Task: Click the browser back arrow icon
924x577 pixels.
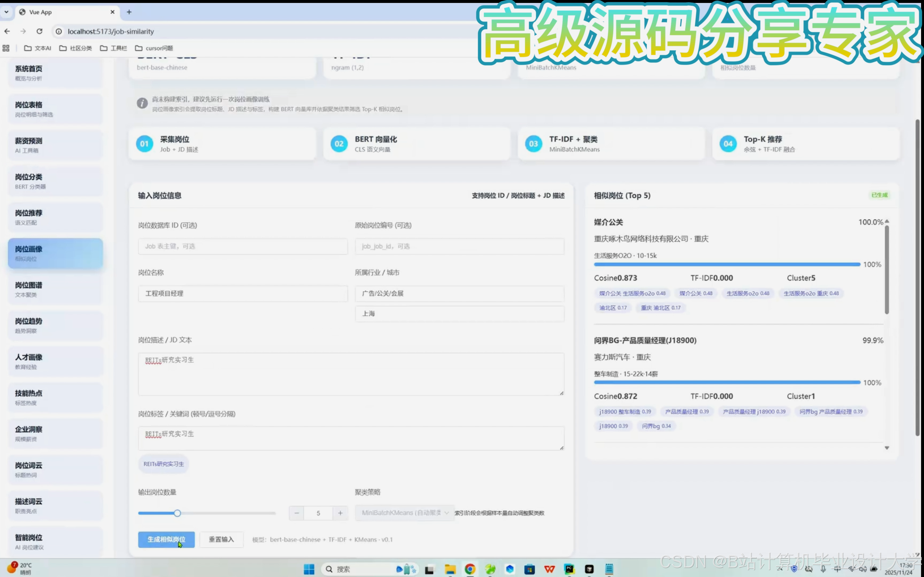Action: pos(7,31)
